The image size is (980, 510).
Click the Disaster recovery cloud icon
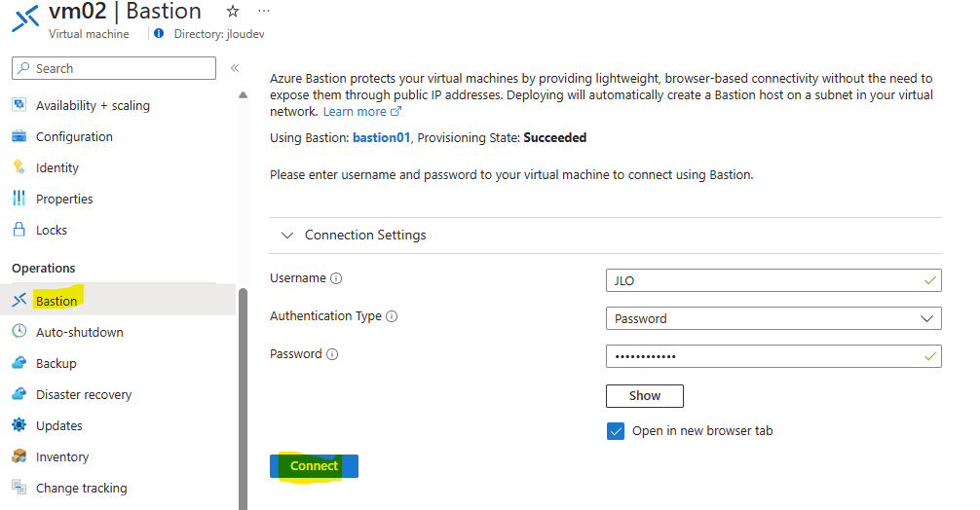click(19, 394)
